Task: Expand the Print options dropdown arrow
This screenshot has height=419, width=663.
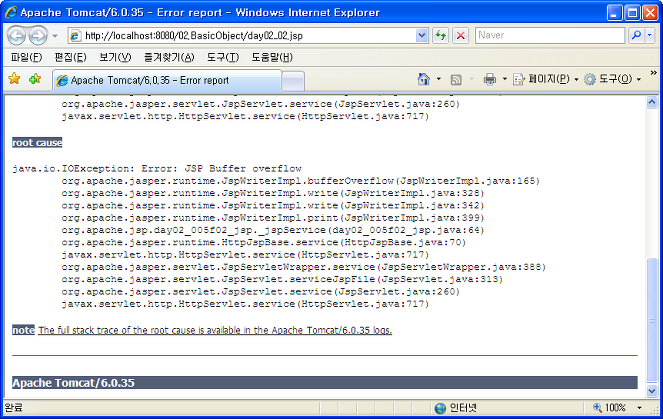Action: pyautogui.click(x=504, y=79)
